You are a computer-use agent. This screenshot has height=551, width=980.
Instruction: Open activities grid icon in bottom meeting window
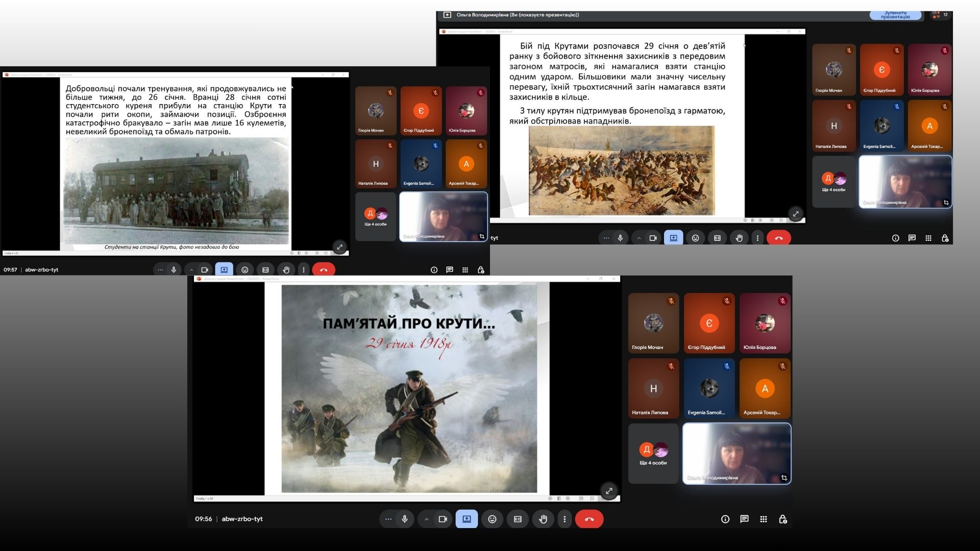764,519
